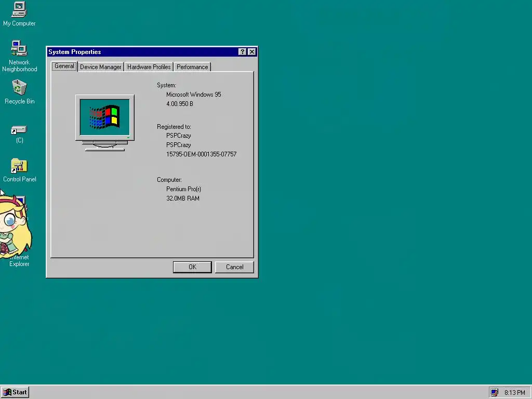Open the Hardware Profiles tab
The width and height of the screenshot is (532, 399).
pyautogui.click(x=149, y=67)
